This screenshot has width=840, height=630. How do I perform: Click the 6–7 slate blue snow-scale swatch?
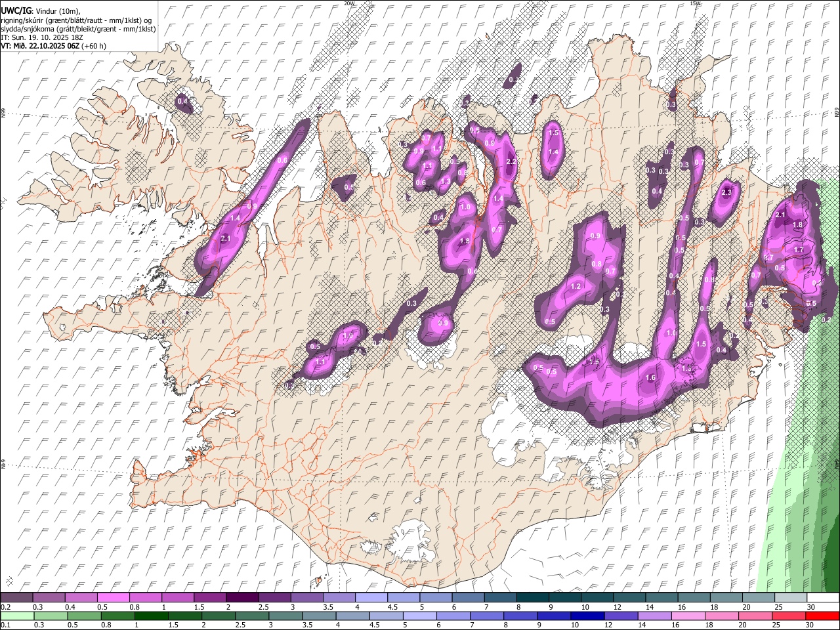(467, 597)
